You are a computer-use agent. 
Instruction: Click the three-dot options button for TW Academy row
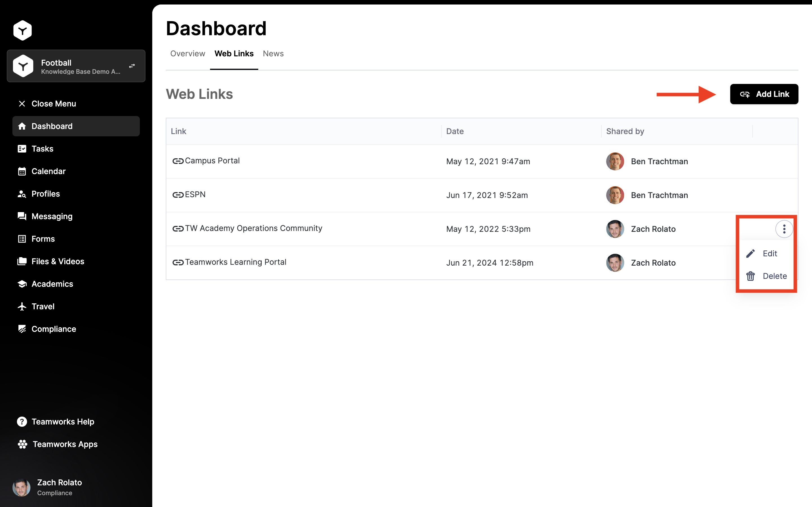tap(784, 229)
